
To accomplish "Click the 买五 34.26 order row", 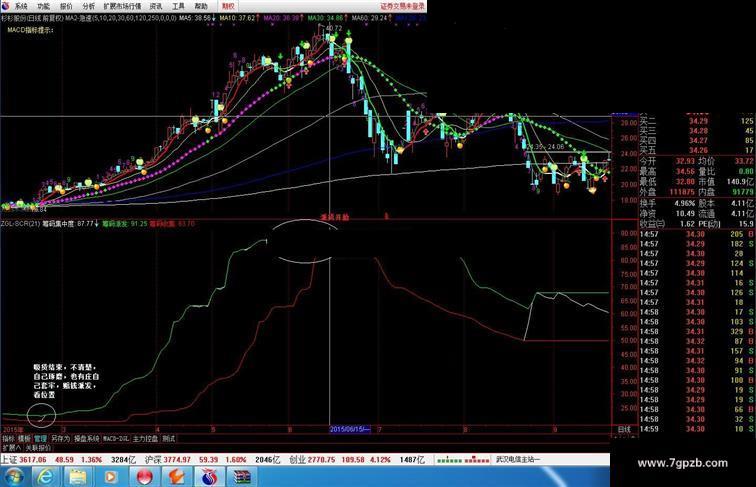I will click(x=697, y=150).
